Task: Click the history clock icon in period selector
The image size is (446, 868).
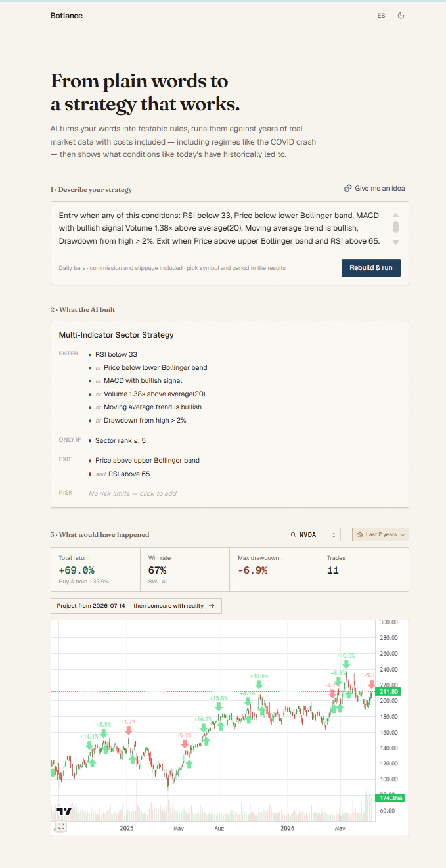Action: (x=360, y=535)
